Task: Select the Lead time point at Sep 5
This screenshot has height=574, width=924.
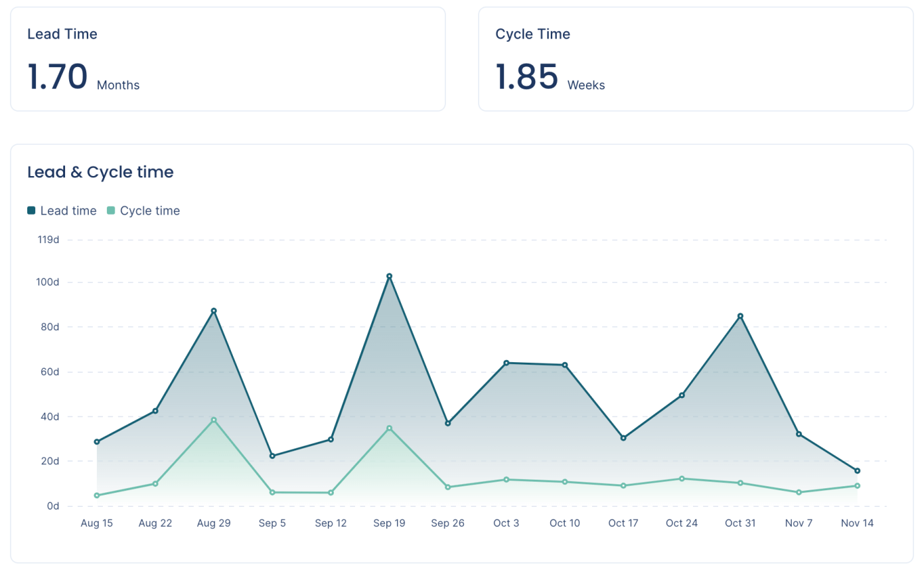Action: [x=272, y=456]
